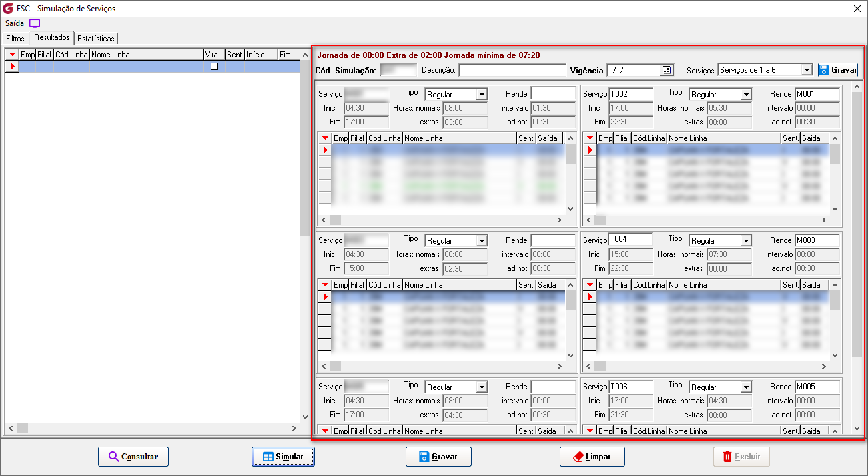Switch to the Filtros tab
The image size is (868, 476).
point(15,39)
